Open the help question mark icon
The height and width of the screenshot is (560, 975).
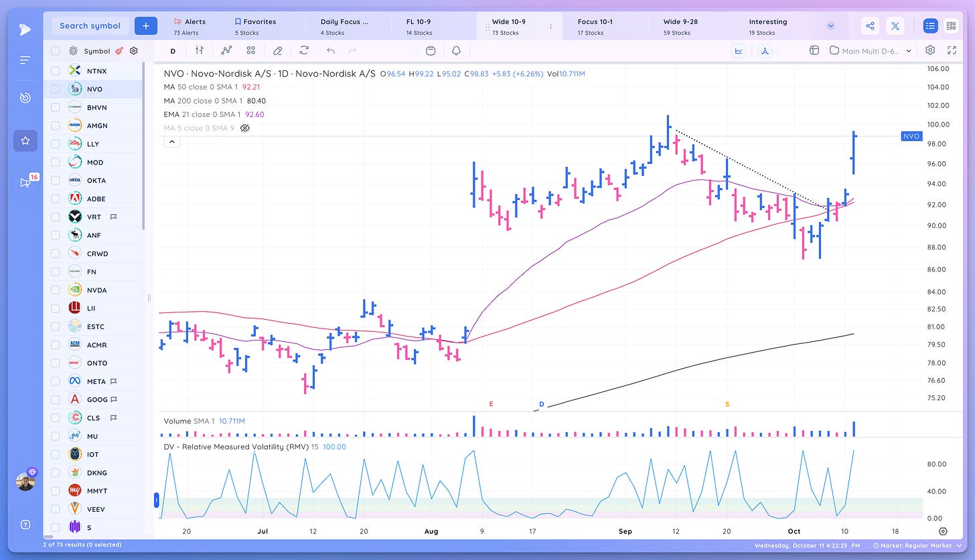[x=25, y=525]
